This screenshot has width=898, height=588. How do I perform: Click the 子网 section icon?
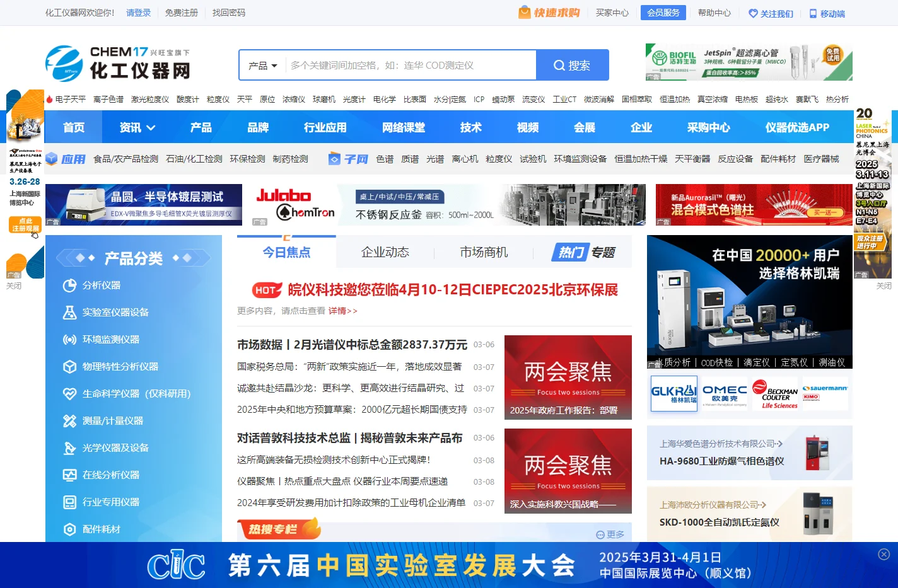(334, 159)
